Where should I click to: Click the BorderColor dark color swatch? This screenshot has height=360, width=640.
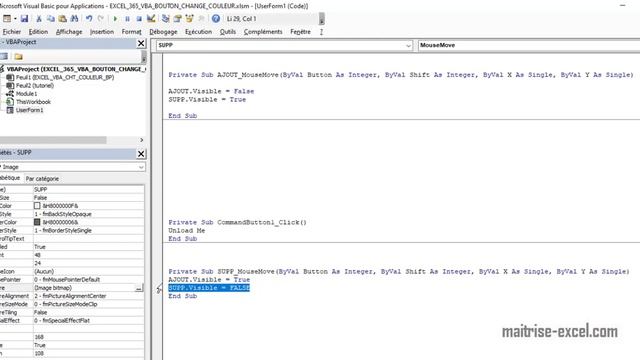[x=37, y=222]
